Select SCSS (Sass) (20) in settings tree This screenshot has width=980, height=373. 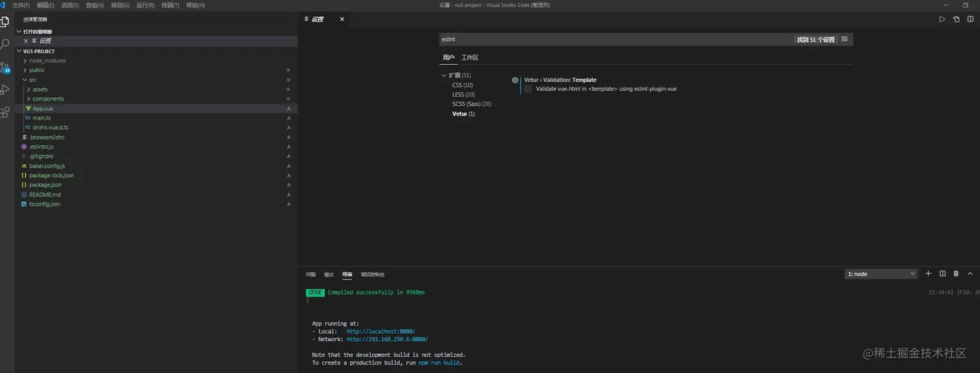coord(472,104)
